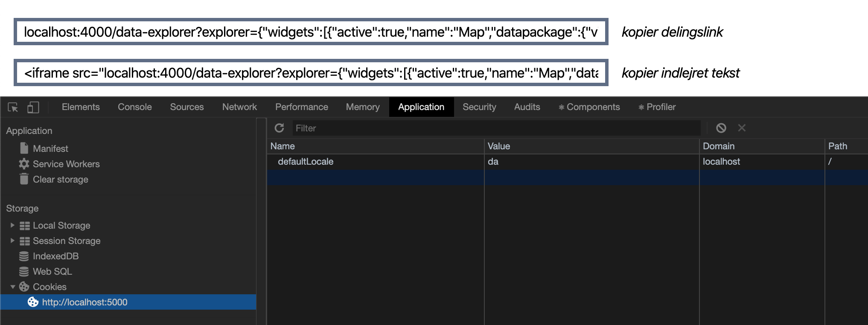Switch to the Network tab
The height and width of the screenshot is (325, 868).
239,107
